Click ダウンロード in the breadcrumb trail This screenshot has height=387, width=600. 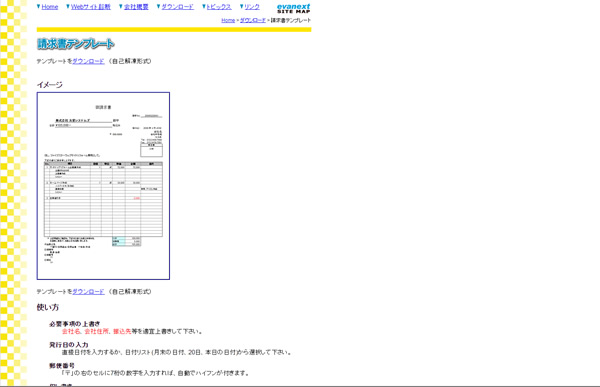click(253, 20)
